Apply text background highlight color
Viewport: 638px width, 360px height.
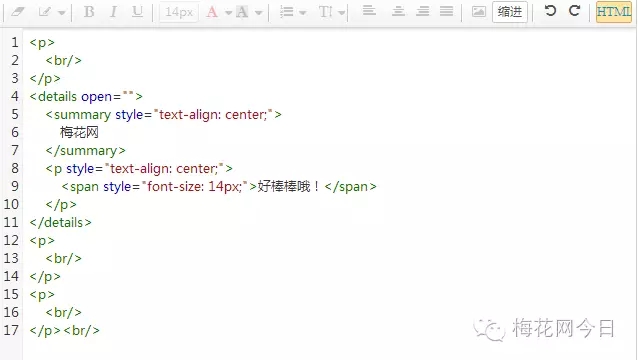pyautogui.click(x=242, y=12)
